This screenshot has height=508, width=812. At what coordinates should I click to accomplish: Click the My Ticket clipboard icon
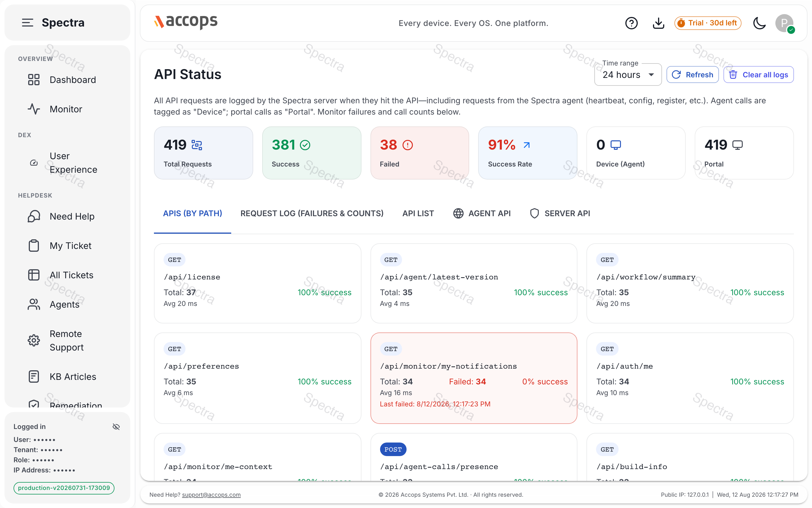pos(34,246)
